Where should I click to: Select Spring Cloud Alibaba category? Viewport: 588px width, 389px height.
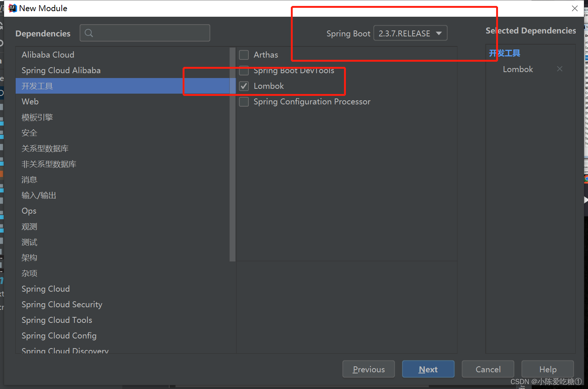[x=123, y=71]
